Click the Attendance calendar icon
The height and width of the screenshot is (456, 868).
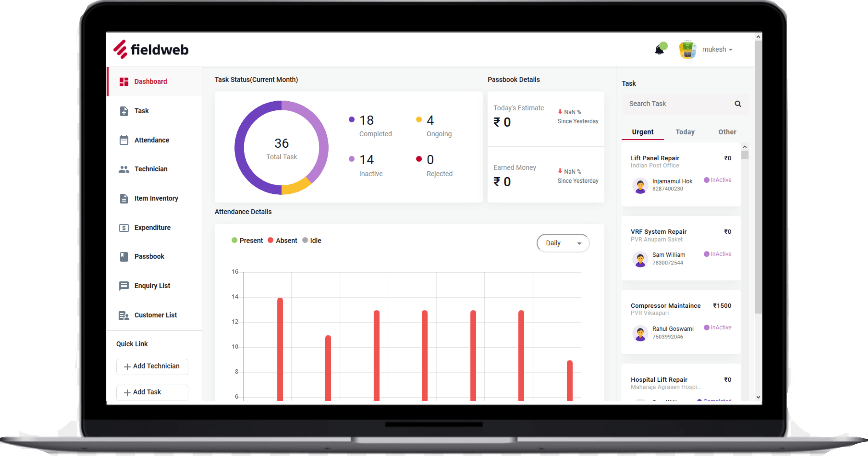coord(124,140)
